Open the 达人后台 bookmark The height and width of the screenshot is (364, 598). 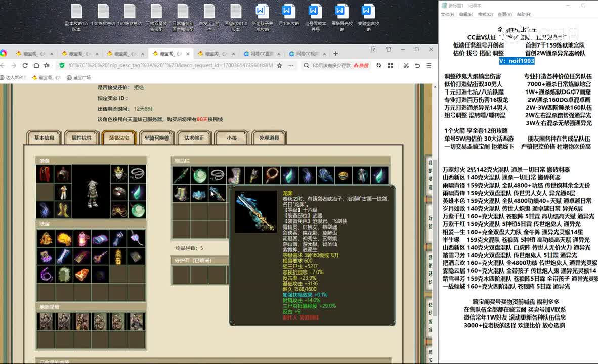click(x=14, y=78)
